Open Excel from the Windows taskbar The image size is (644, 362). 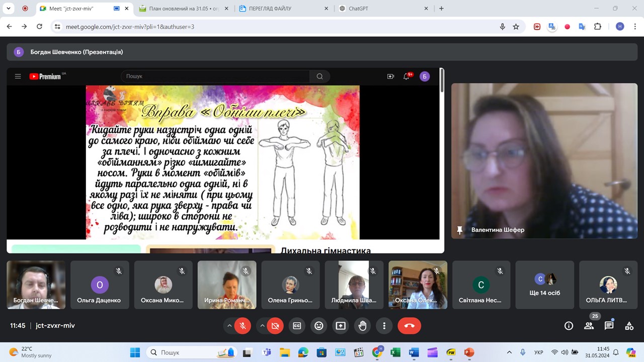[x=395, y=352]
